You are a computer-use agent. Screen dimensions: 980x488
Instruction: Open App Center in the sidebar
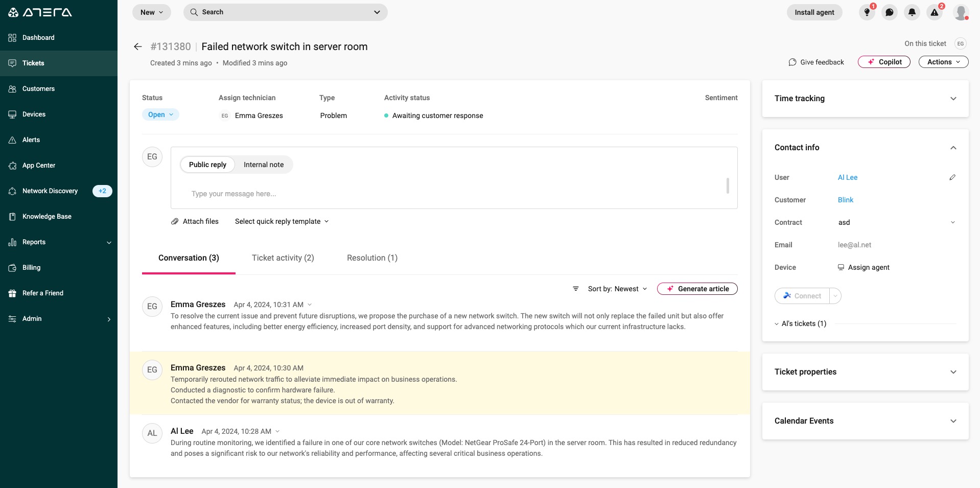pos(59,166)
